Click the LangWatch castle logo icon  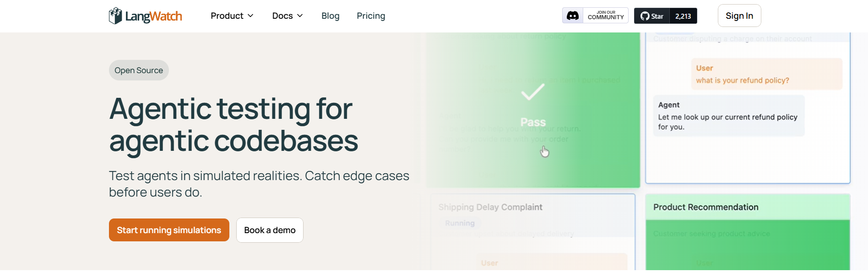click(115, 16)
